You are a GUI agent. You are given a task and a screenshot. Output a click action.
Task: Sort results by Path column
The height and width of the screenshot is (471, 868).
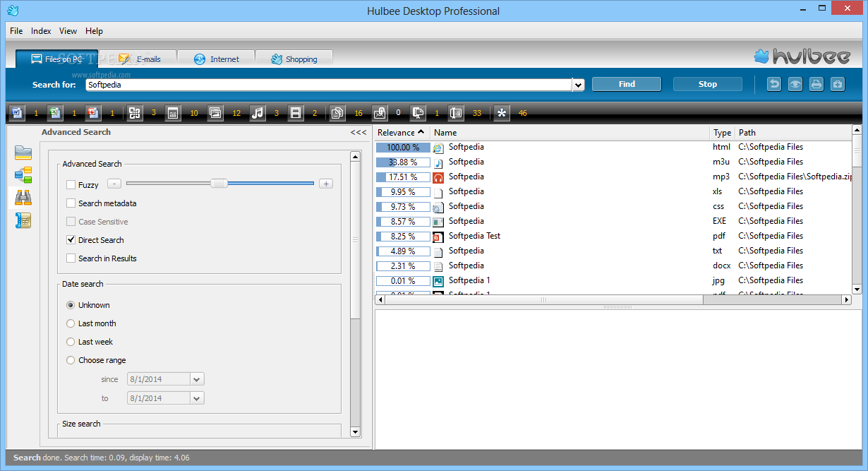793,133
